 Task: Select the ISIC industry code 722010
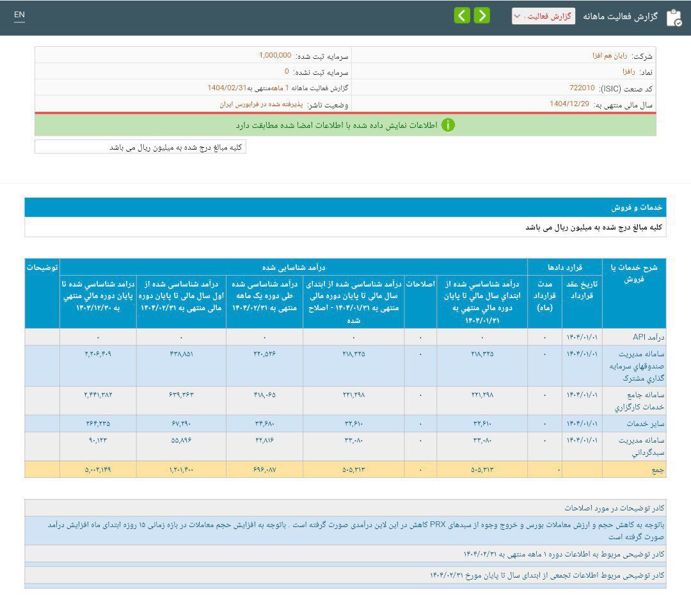582,88
